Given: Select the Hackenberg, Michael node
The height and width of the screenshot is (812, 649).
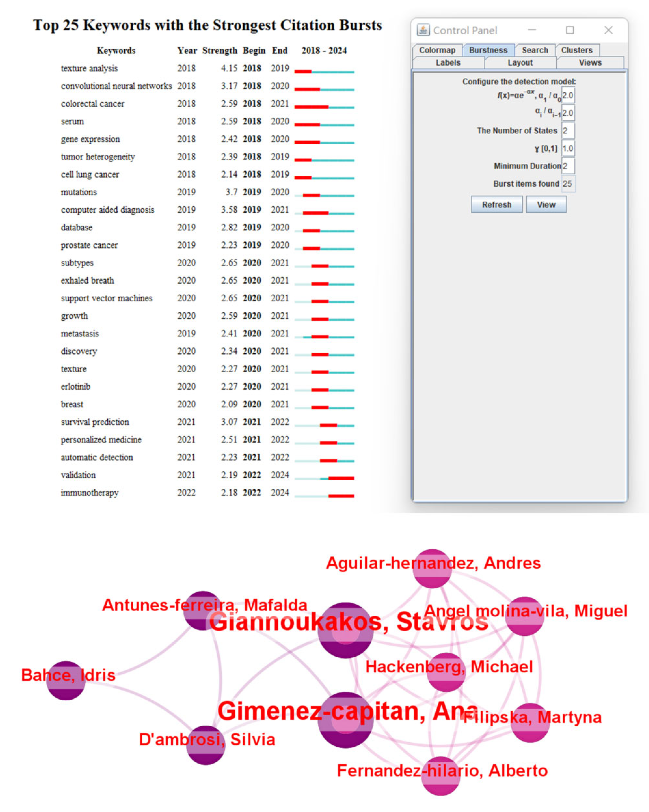Looking at the screenshot, I should pos(446,672).
